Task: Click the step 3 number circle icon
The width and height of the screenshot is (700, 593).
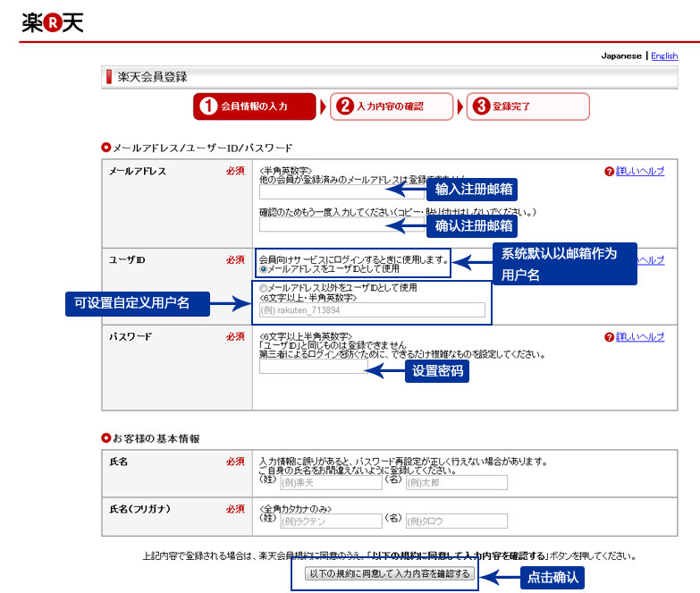Action: [x=481, y=106]
